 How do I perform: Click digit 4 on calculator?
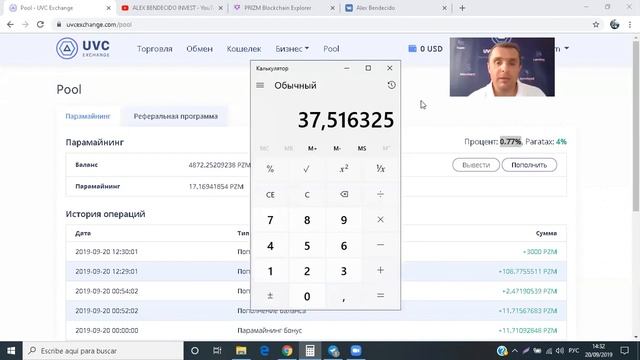[x=270, y=246]
